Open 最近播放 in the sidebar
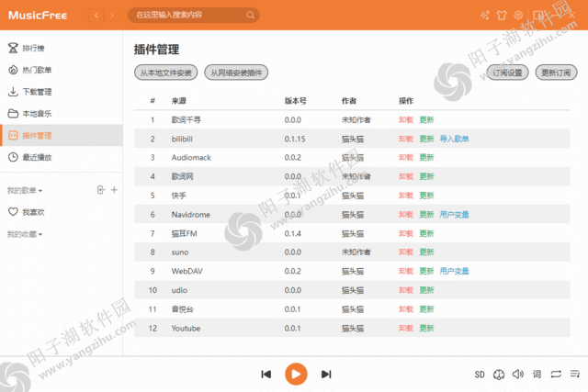Image resolution: width=588 pixels, height=392 pixels. click(62, 157)
